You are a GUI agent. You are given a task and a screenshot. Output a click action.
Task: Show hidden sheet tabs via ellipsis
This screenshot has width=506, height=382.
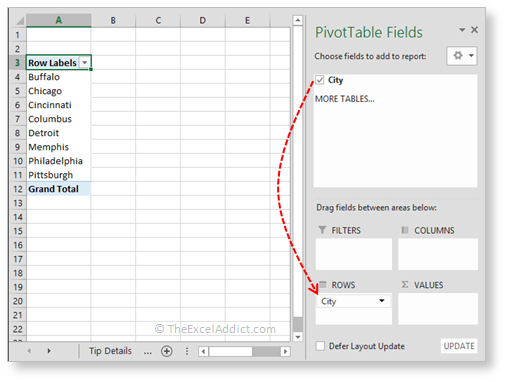148,352
